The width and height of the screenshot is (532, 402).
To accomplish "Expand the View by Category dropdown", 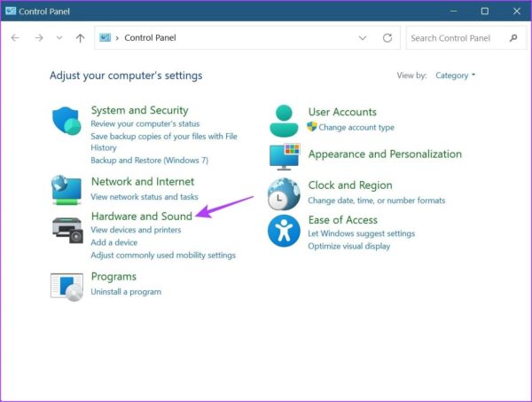I will (456, 75).
